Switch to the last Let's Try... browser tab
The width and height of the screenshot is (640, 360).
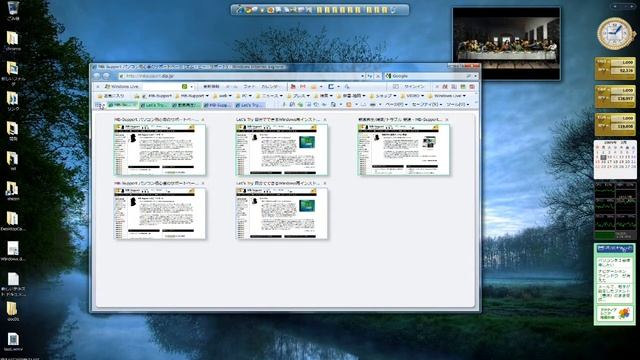(x=250, y=105)
